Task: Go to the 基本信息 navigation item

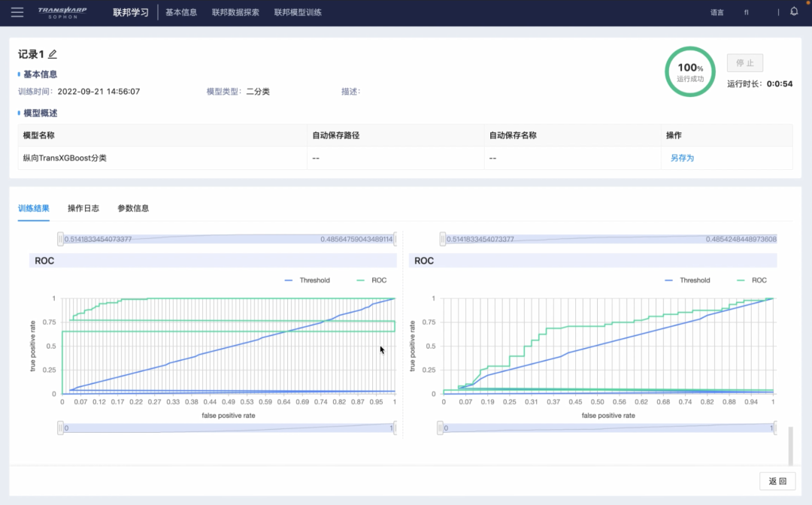Action: click(181, 13)
